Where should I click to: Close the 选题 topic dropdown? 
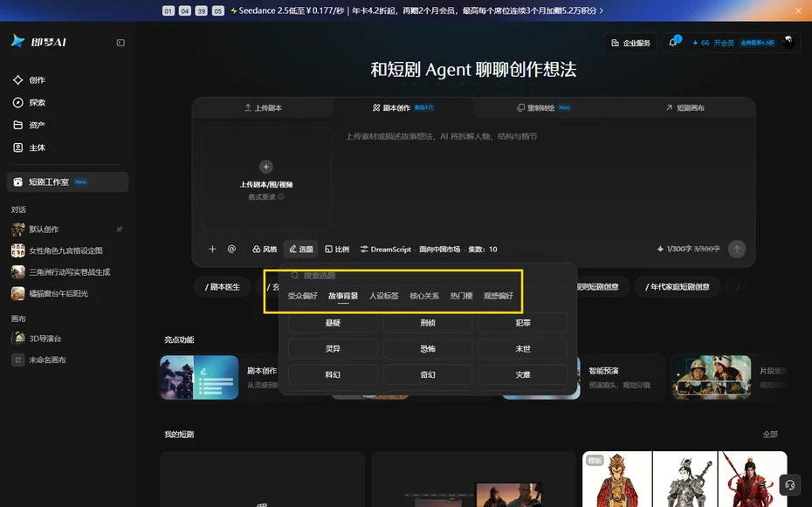coord(301,250)
